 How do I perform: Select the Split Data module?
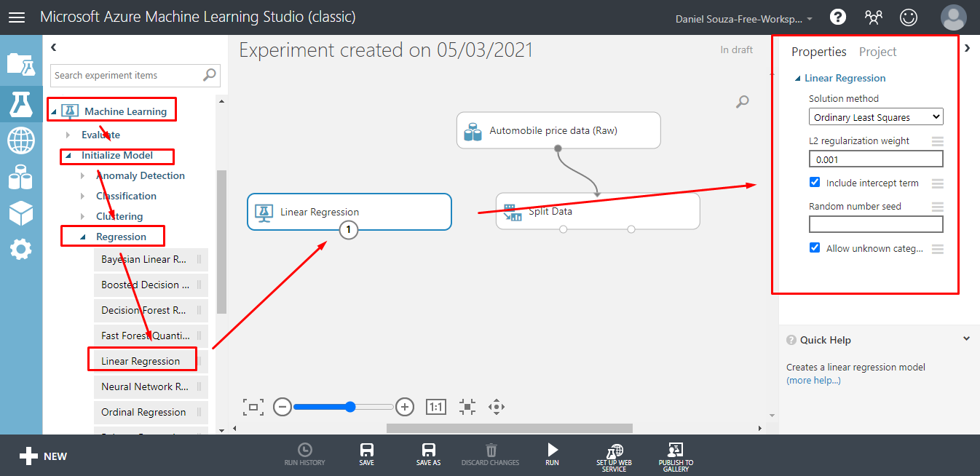pos(598,211)
